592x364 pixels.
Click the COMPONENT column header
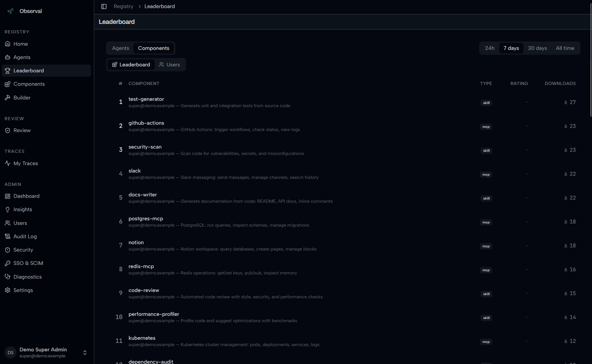pyautogui.click(x=144, y=84)
